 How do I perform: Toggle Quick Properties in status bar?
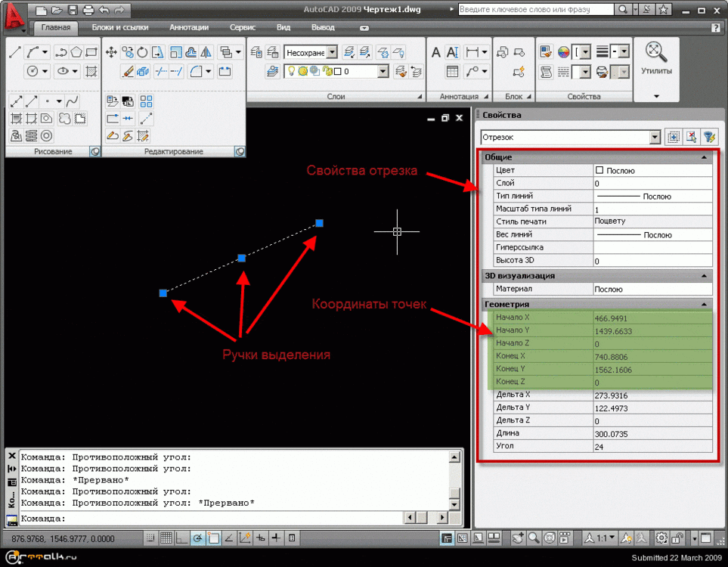[292, 538]
